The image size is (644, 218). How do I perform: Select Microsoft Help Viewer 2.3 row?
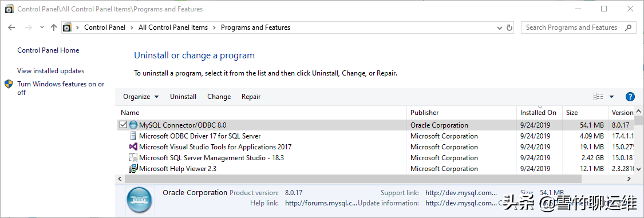pyautogui.click(x=376, y=168)
